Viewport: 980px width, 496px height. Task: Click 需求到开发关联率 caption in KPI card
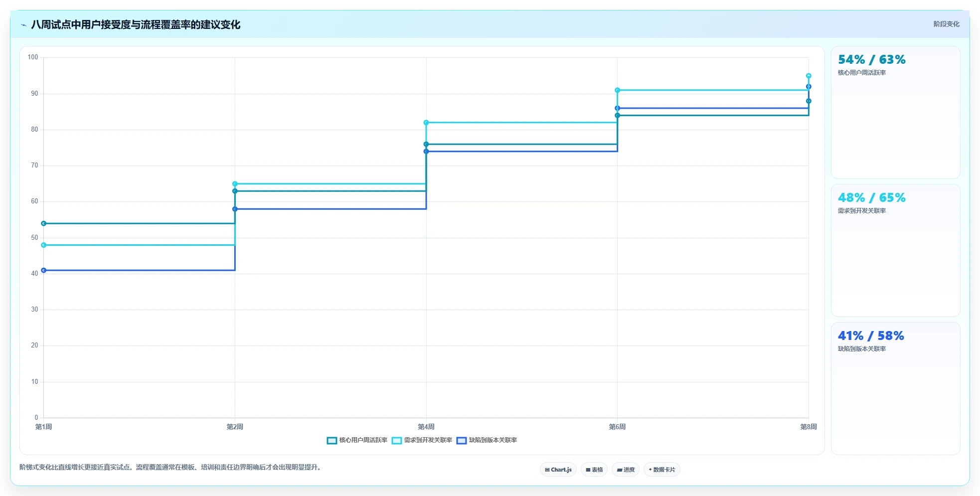point(862,211)
